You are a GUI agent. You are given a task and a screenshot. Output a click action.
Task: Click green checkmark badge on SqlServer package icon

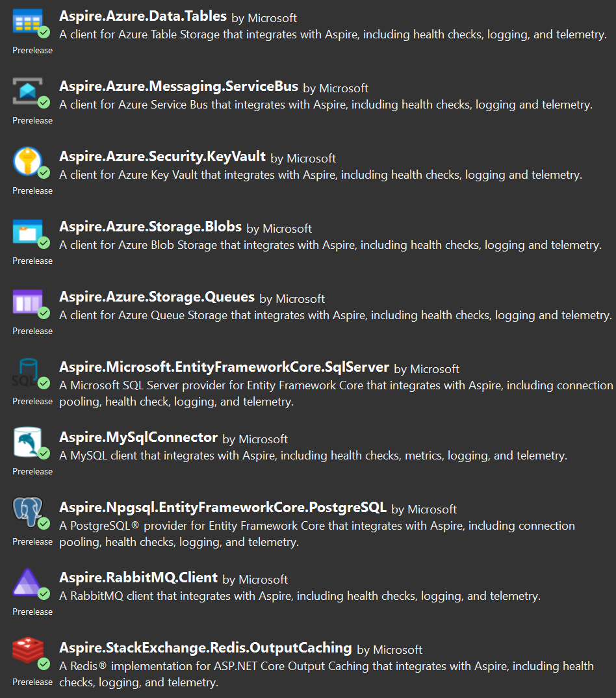click(44, 383)
